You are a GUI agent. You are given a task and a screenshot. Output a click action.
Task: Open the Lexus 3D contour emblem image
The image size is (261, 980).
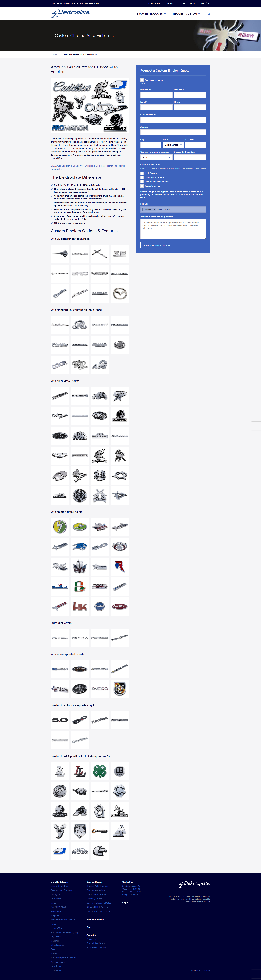80,253
